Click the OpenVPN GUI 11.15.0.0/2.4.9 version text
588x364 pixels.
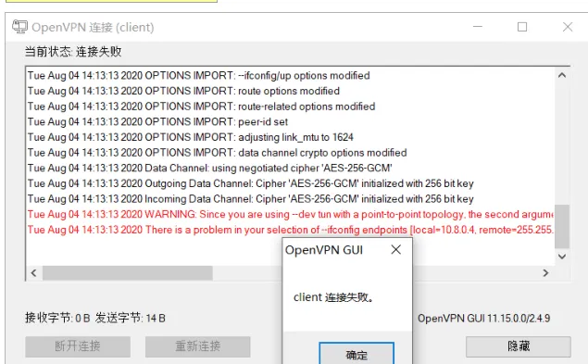pyautogui.click(x=483, y=319)
